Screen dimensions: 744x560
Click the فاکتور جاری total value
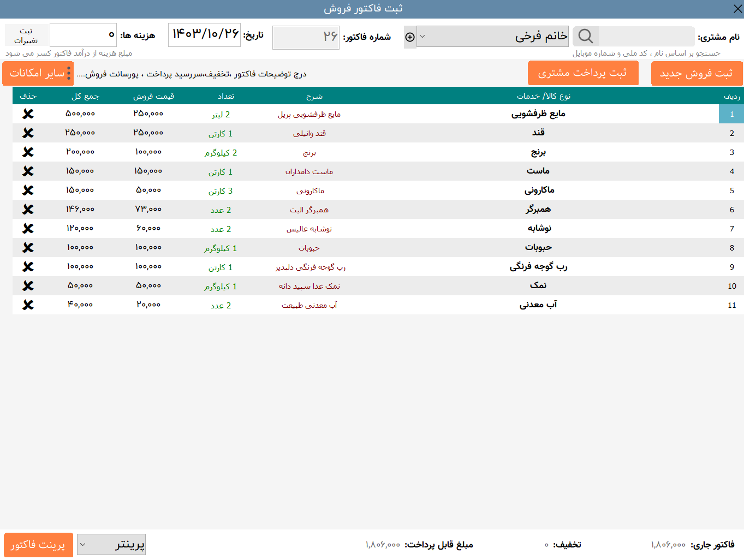tap(668, 545)
